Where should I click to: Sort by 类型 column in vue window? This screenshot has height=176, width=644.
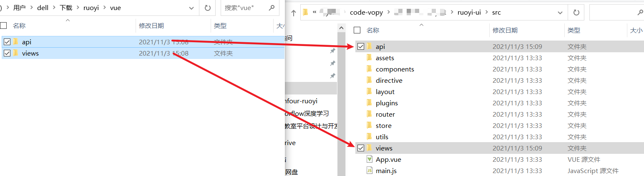pyautogui.click(x=220, y=26)
